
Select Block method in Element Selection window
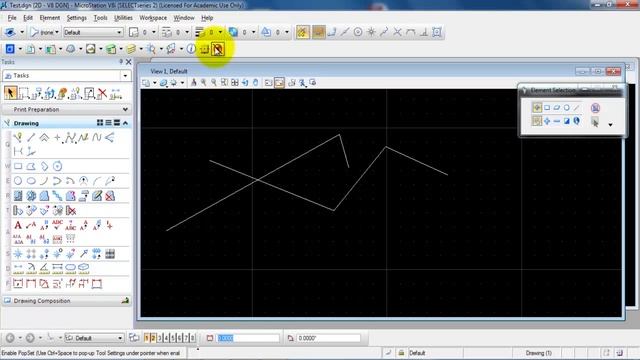point(547,108)
